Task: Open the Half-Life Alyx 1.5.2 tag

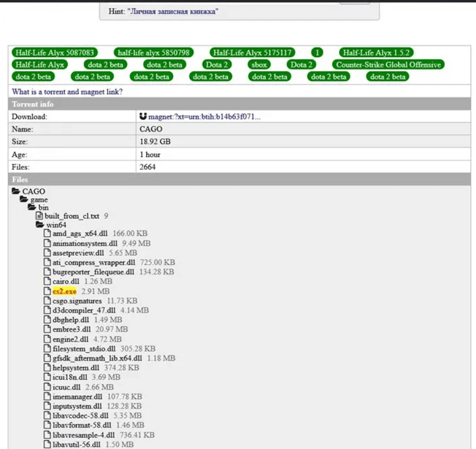Action: click(376, 53)
